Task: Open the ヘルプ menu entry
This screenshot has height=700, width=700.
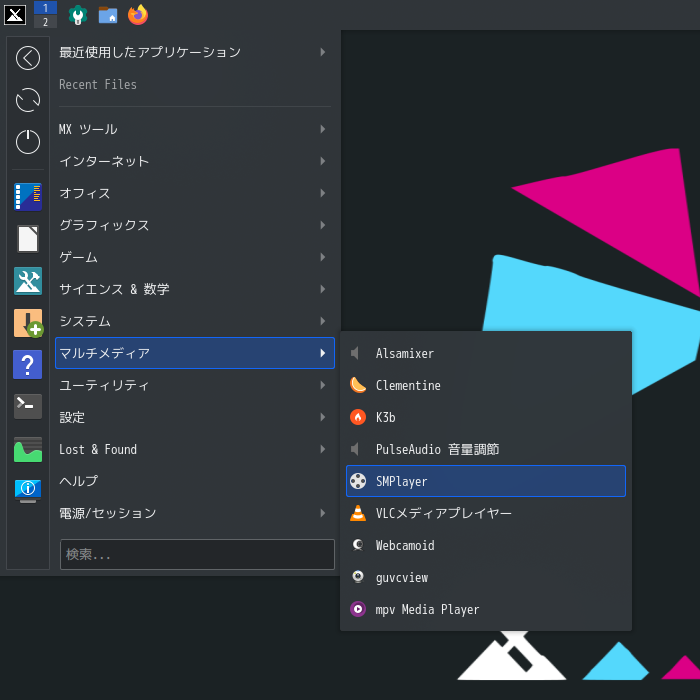Action: pos(195,481)
